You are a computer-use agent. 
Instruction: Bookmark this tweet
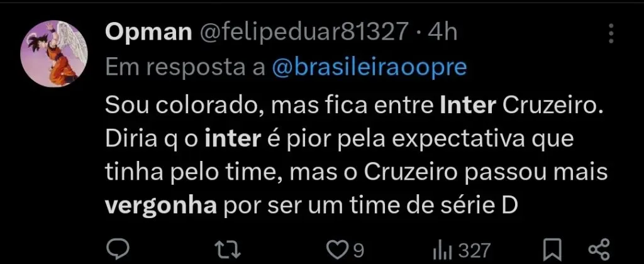552,248
